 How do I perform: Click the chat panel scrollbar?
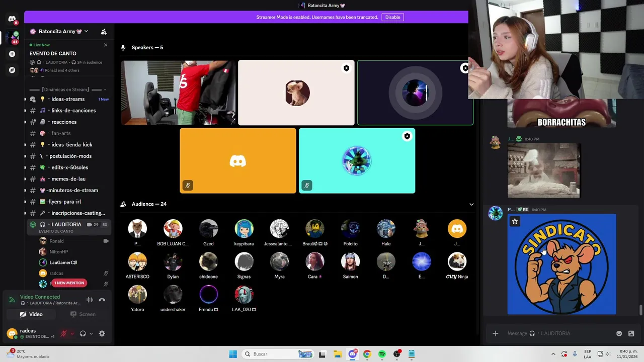coord(640,310)
